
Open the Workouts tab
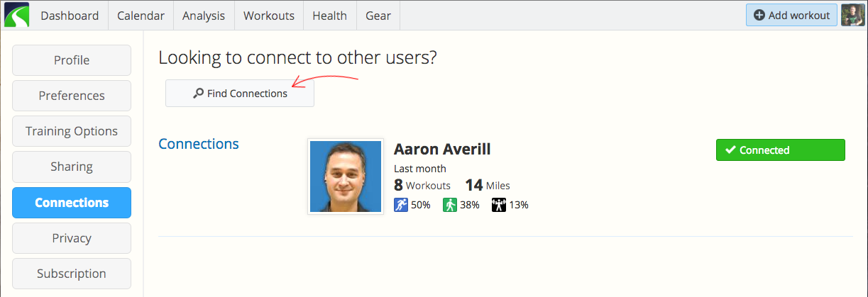pos(269,16)
